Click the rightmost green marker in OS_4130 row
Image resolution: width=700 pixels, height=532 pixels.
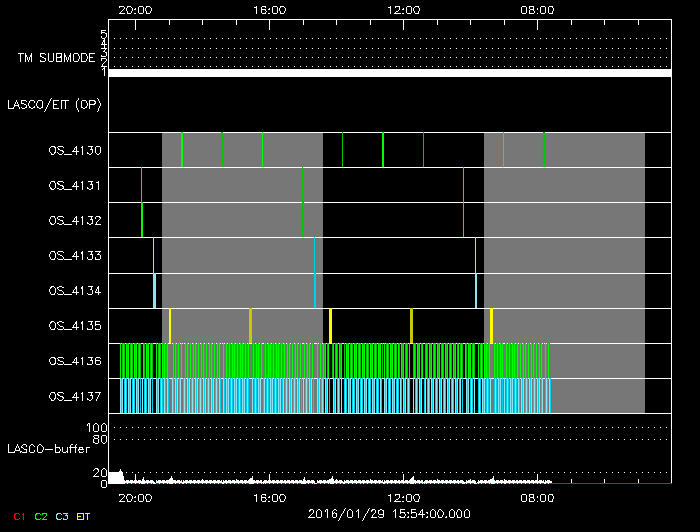point(544,150)
